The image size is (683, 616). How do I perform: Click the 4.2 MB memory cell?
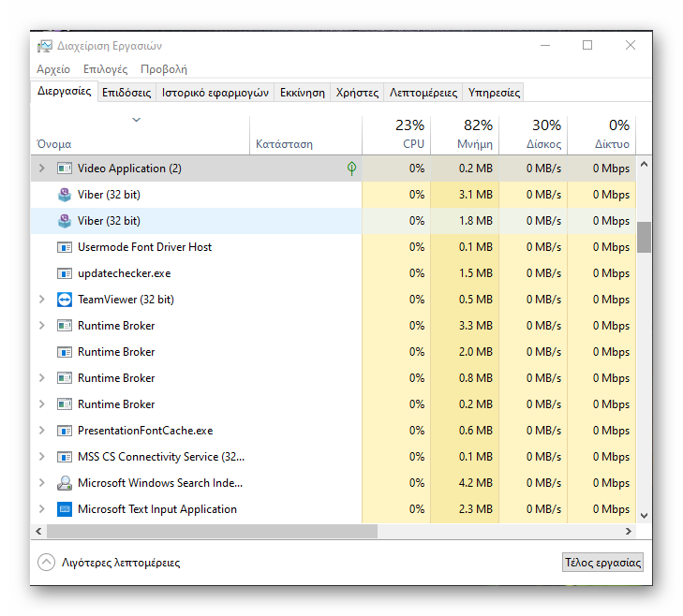465,483
